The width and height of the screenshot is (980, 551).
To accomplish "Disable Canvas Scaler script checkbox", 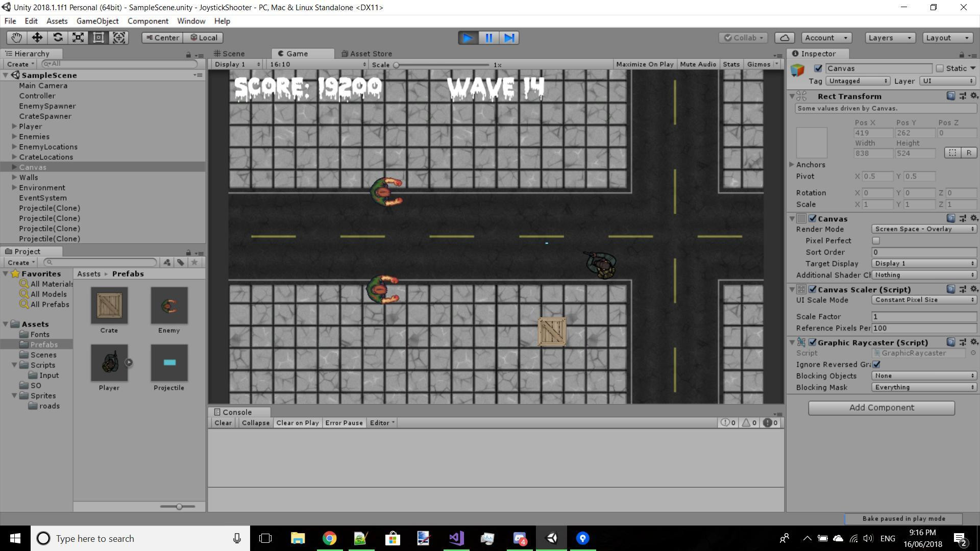I will pos(813,289).
